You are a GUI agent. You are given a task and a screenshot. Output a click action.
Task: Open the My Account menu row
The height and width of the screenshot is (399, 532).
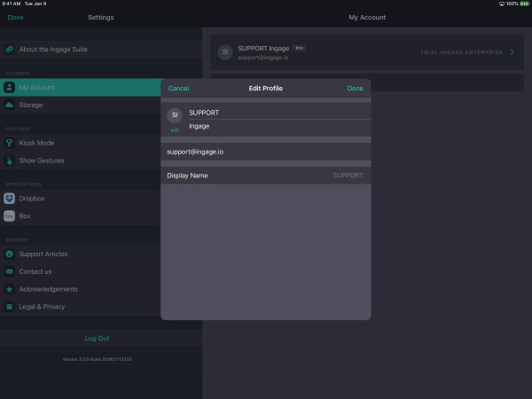[81, 88]
